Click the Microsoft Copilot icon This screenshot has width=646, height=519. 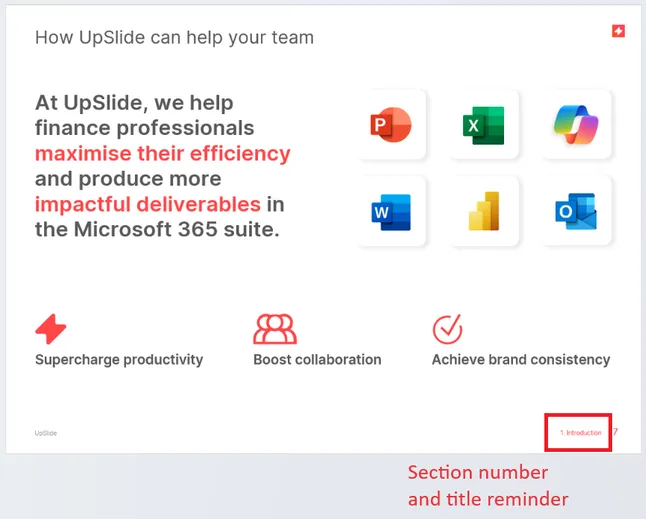click(x=576, y=124)
